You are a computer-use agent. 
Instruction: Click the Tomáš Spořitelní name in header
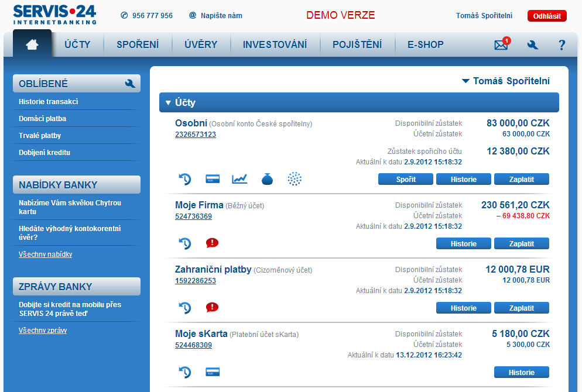tap(484, 16)
